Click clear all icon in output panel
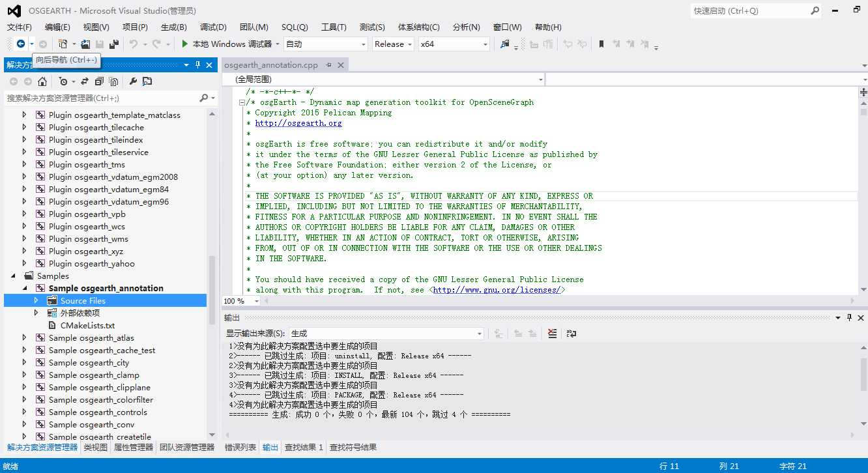868x473 pixels. pos(553,334)
